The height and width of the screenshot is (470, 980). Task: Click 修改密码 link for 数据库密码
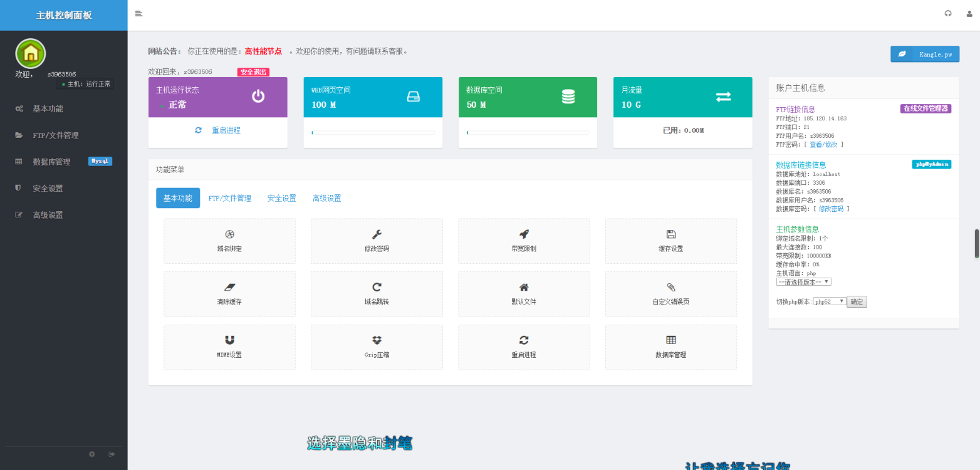831,209
